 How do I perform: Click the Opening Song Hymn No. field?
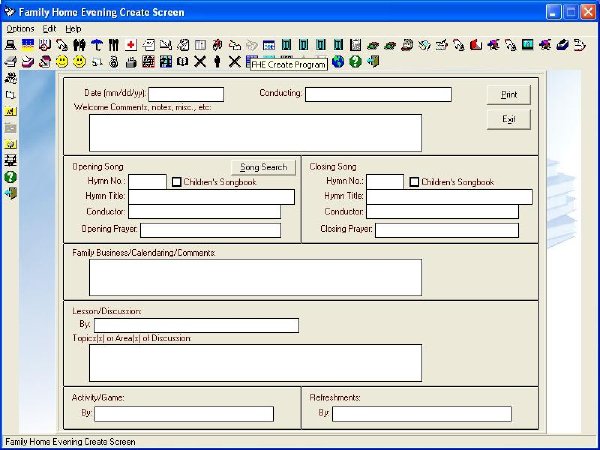pos(147,182)
